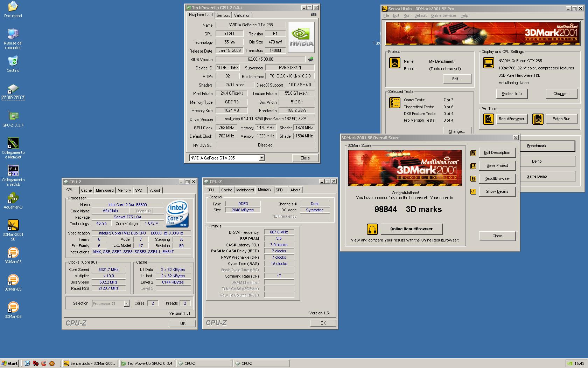The width and height of the screenshot is (588, 368).
Task: Click OK in CPU-Z CPU window
Action: click(x=183, y=323)
